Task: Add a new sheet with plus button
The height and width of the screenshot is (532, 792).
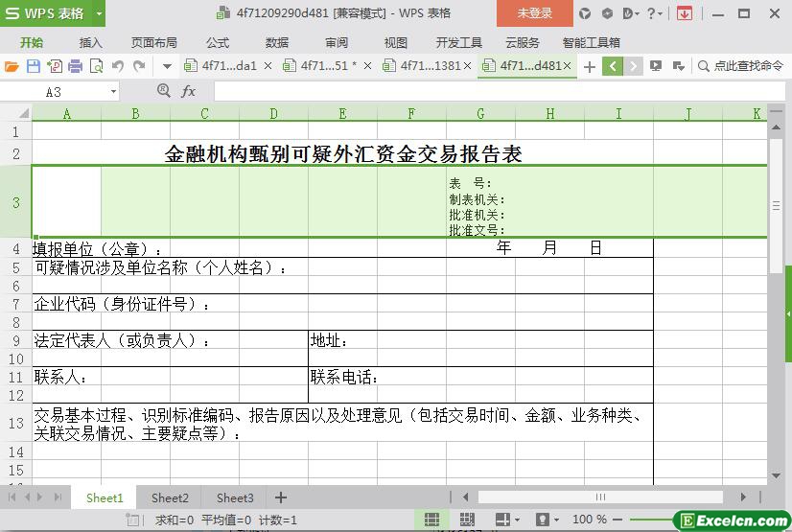Action: coord(281,497)
